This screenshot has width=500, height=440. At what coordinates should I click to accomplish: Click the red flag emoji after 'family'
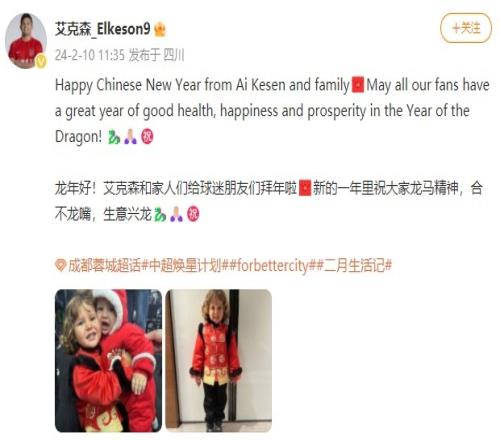coord(358,85)
